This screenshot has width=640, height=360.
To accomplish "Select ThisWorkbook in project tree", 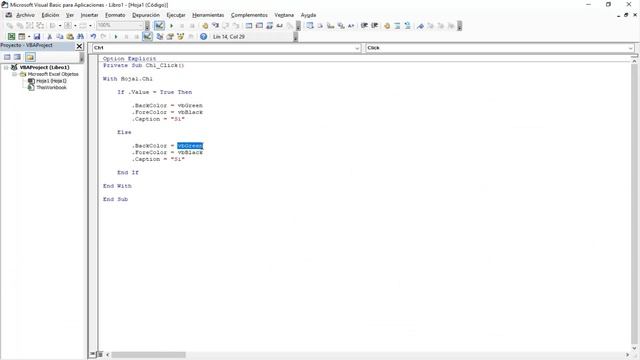I will click(51, 87).
